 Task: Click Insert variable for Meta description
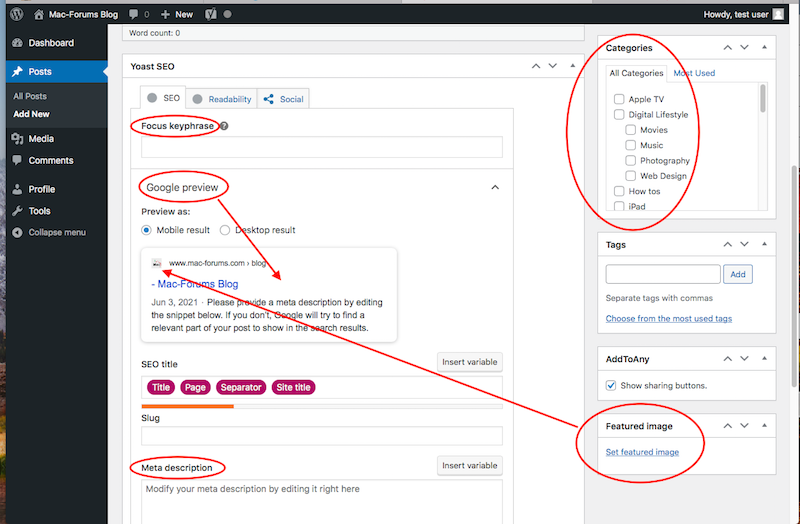(x=469, y=465)
